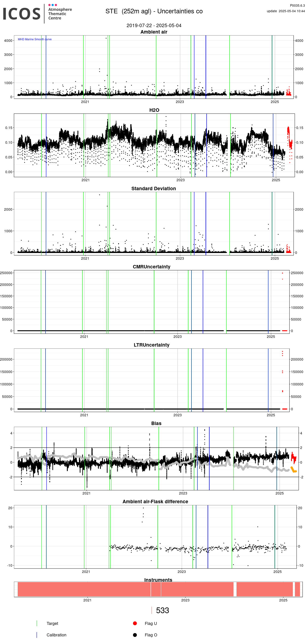This screenshot has width=308, height=644.
Task: Click the 2021 tick label under the H2O chart
Action: pos(86,180)
